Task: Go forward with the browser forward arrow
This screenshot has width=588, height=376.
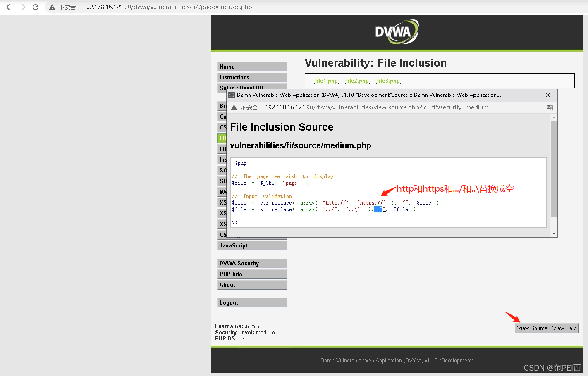Action: (22, 7)
